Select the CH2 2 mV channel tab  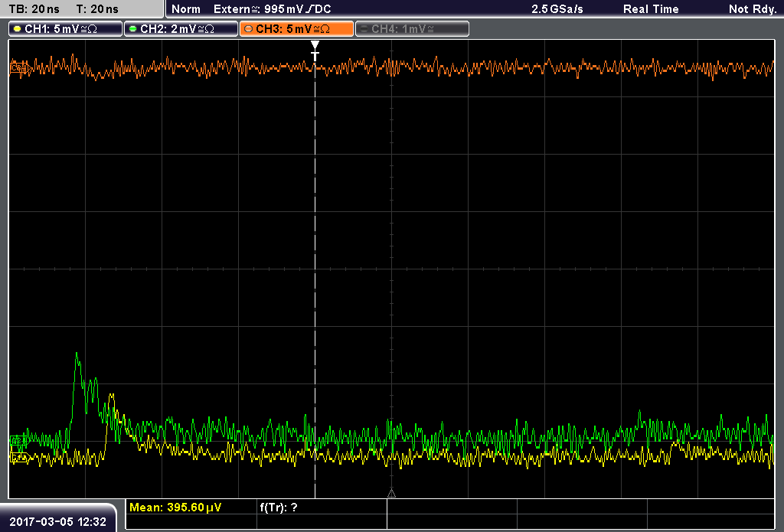181,29
